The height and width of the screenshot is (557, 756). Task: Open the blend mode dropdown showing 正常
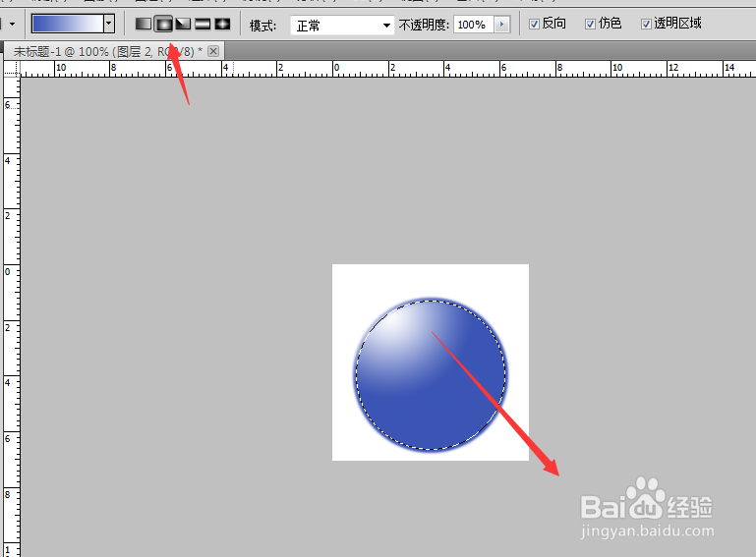coord(342,26)
